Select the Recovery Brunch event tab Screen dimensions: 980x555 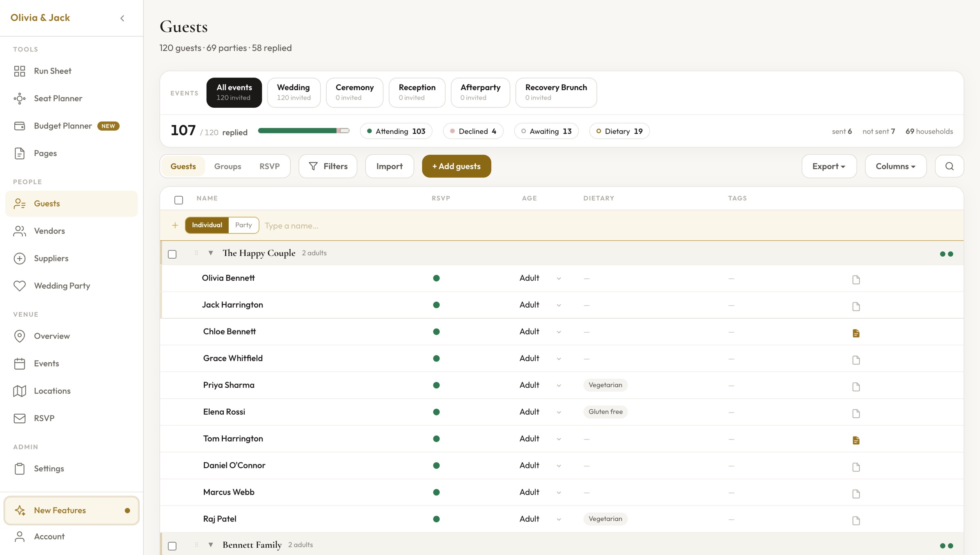[556, 93]
